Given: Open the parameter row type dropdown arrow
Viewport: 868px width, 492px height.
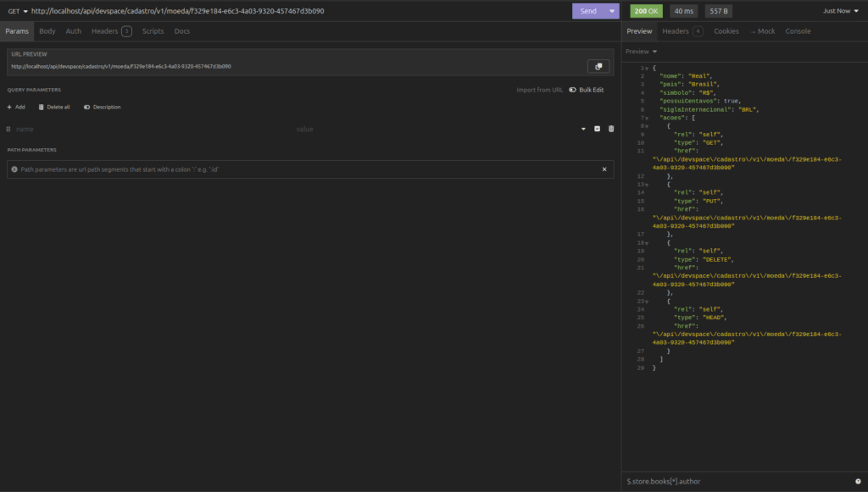Looking at the screenshot, I should (583, 129).
